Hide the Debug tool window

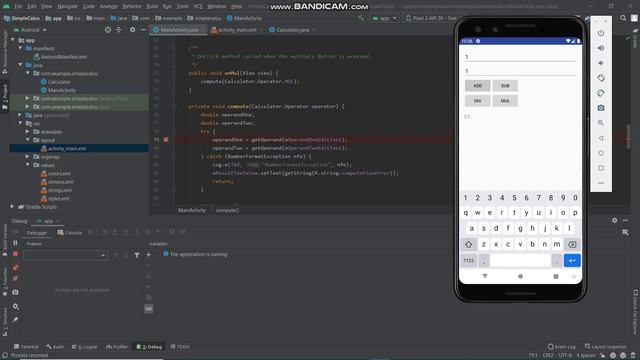(x=625, y=220)
